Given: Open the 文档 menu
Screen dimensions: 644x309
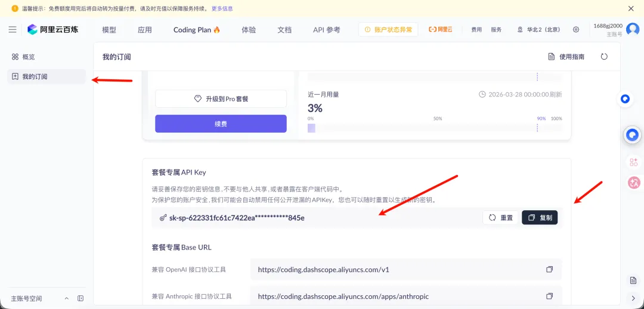Looking at the screenshot, I should pos(284,30).
